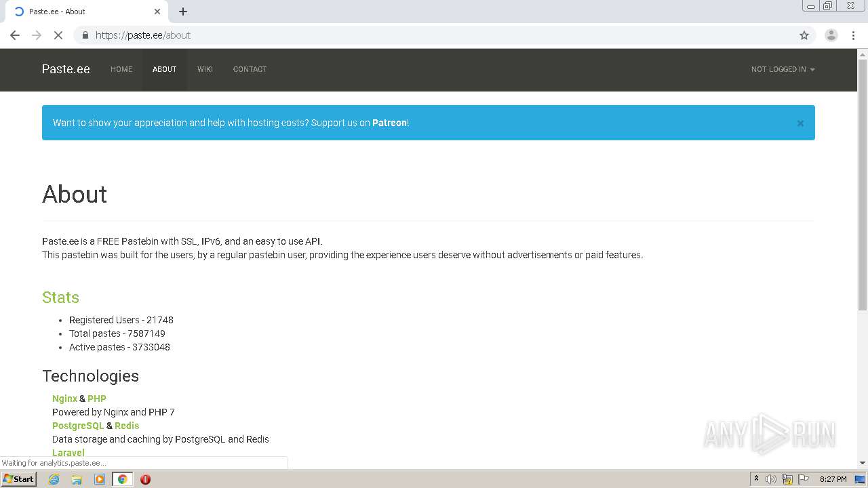
Task: Open the File Explorer folder taskbar icon
Action: point(77,479)
